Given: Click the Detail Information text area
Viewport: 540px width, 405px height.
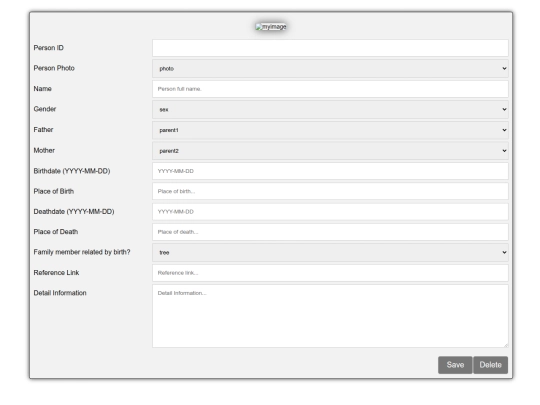Looking at the screenshot, I should [330, 316].
